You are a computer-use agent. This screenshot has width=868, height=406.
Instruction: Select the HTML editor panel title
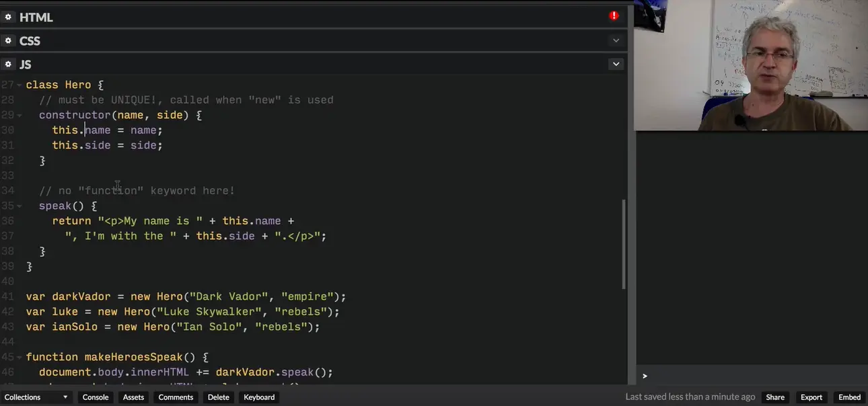(36, 17)
